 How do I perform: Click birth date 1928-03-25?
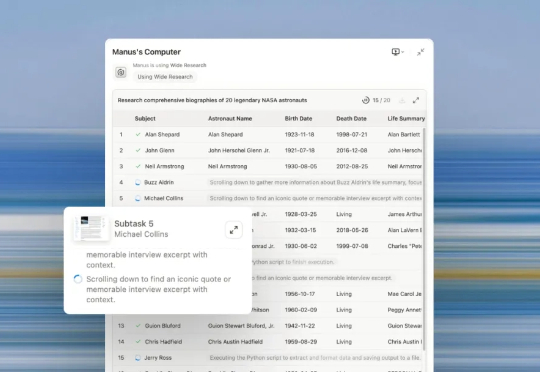click(x=300, y=214)
